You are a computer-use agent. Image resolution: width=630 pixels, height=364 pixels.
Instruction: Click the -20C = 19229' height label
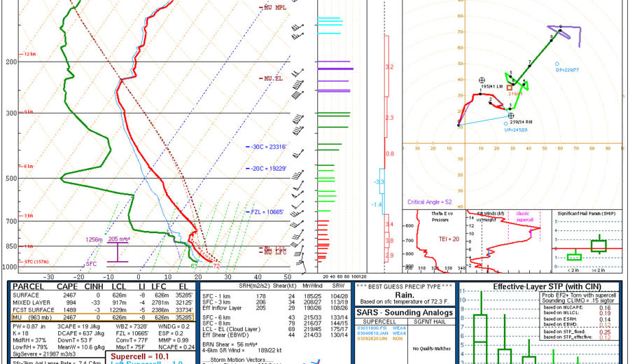click(266, 169)
